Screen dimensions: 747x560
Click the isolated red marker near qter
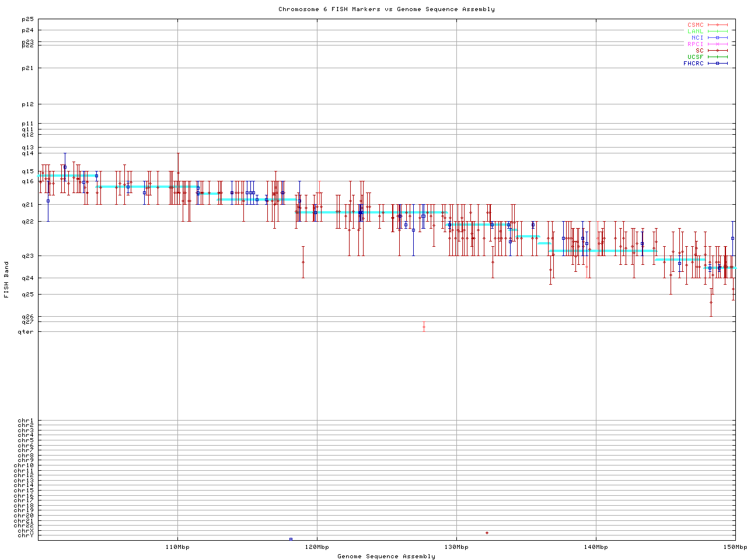click(424, 327)
